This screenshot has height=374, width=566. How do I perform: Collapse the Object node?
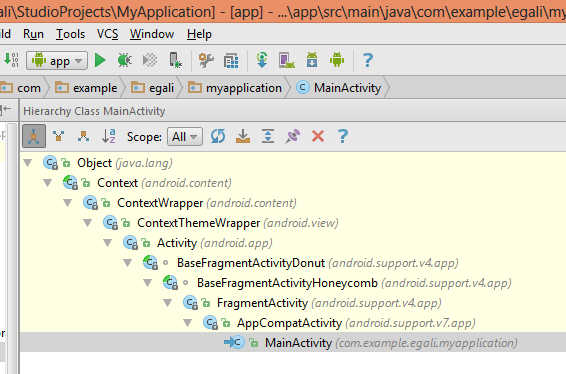click(x=28, y=163)
